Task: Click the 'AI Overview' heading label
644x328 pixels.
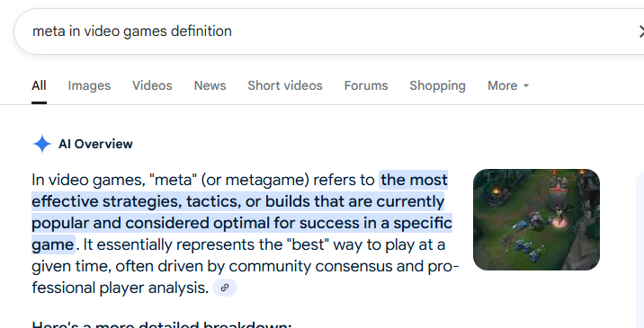Action: point(95,144)
